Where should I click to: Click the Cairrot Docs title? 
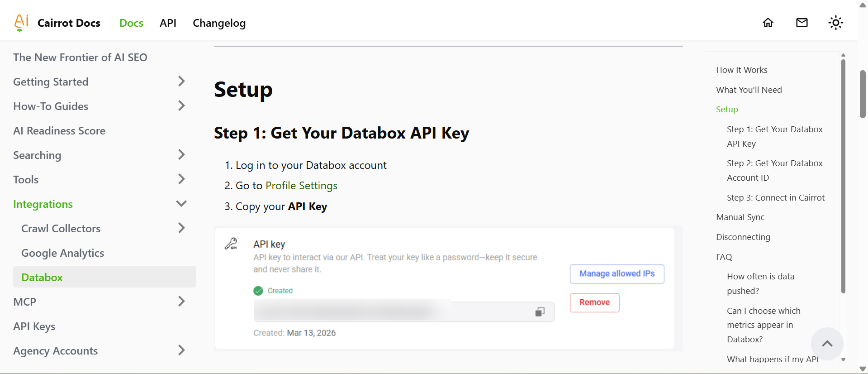(69, 23)
